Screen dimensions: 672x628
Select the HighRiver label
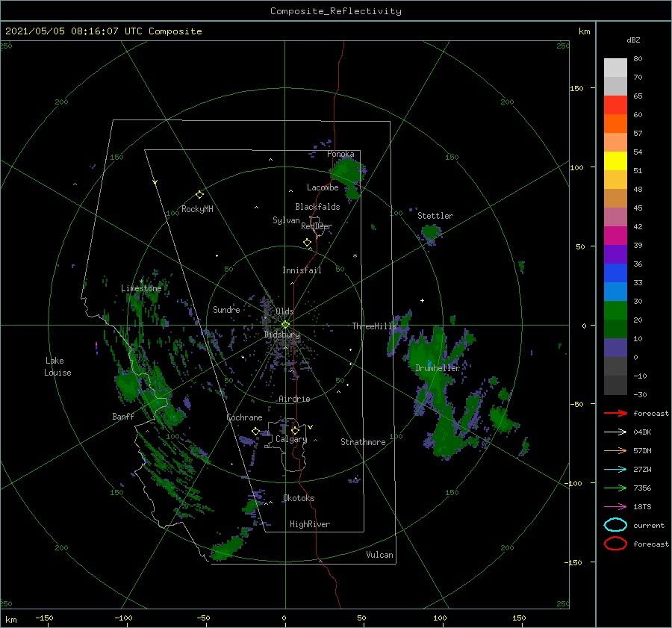tap(310, 524)
